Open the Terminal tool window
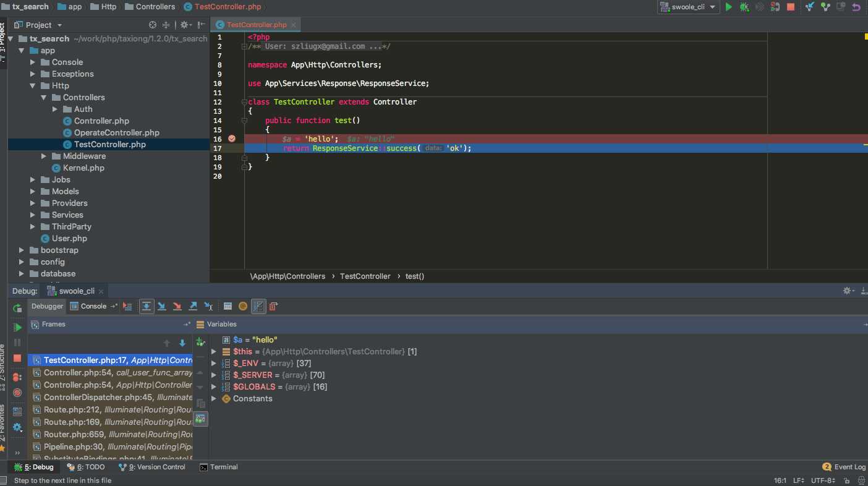 click(219, 467)
